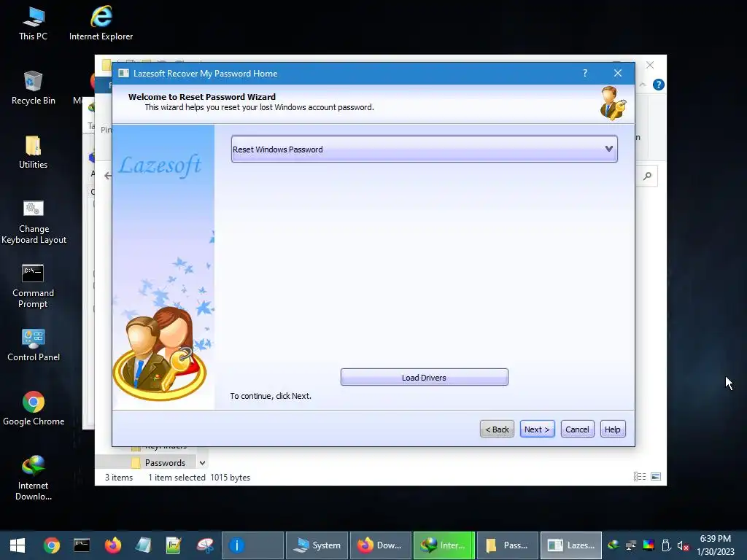Open Command Prompt desktop shortcut

pyautogui.click(x=33, y=286)
